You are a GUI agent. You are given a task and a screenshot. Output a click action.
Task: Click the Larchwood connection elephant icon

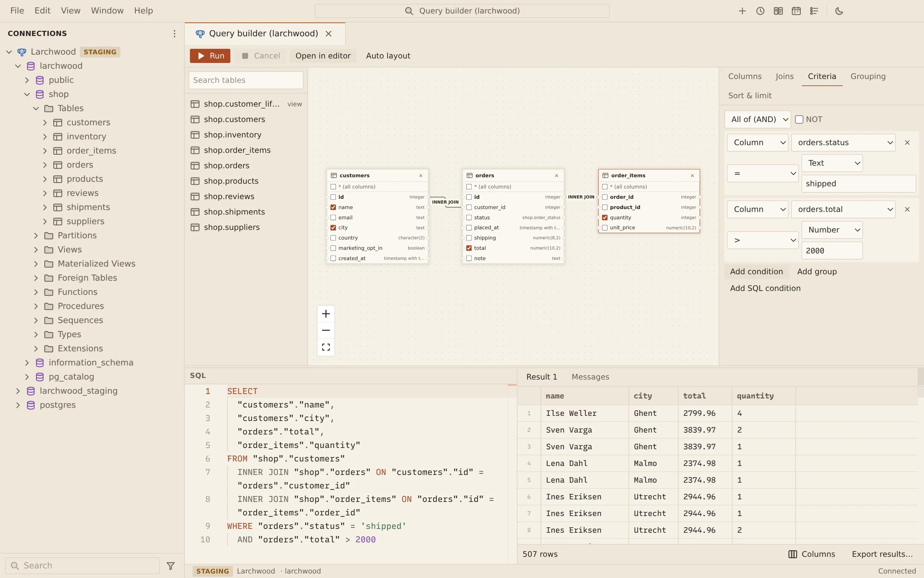click(x=22, y=52)
